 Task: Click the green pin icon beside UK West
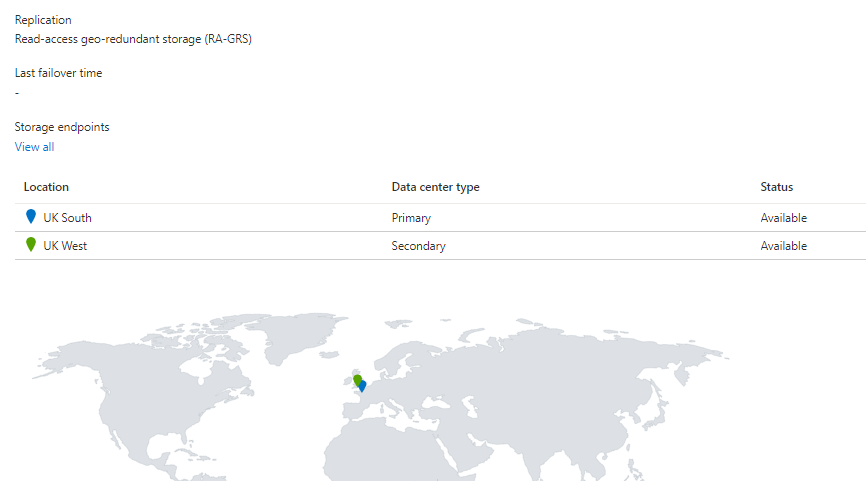31,244
